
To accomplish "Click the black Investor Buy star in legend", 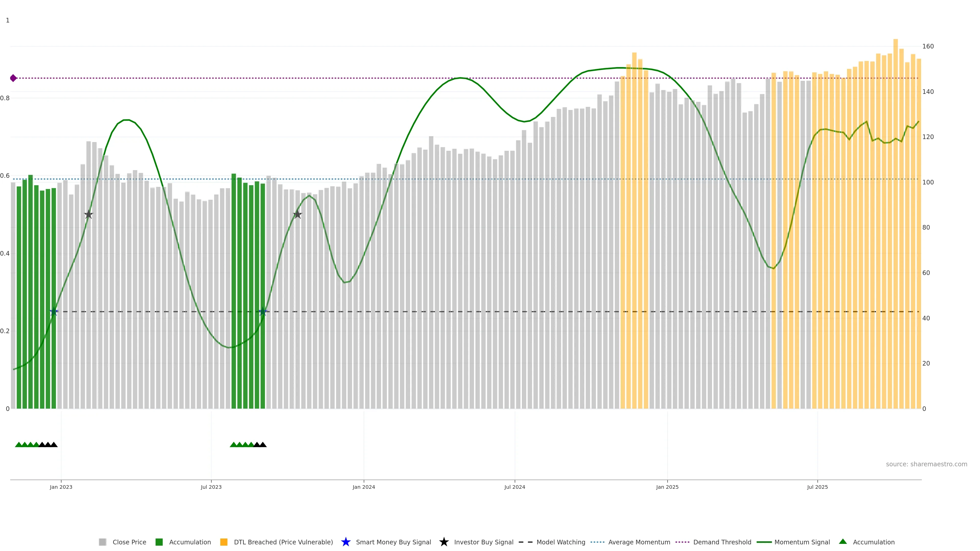I will point(444,542).
